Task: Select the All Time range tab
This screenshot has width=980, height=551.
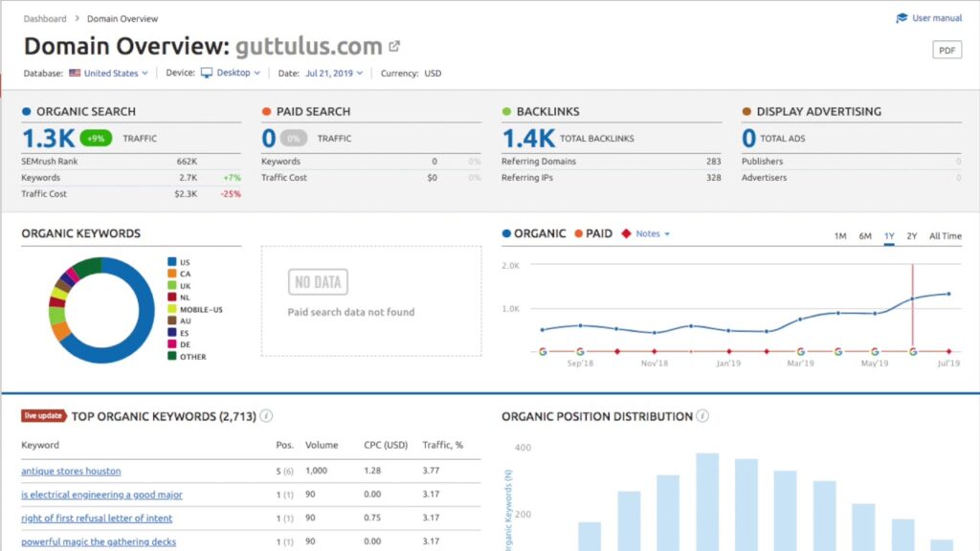Action: (945, 236)
